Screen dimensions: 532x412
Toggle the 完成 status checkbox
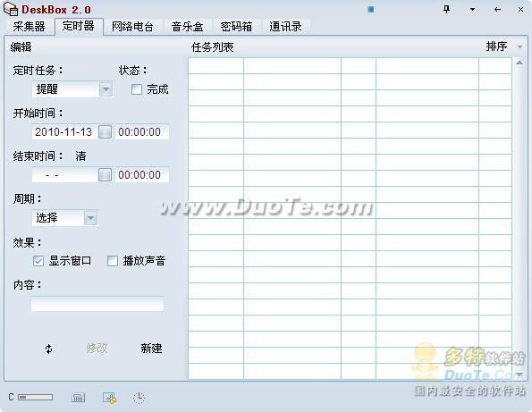point(137,89)
